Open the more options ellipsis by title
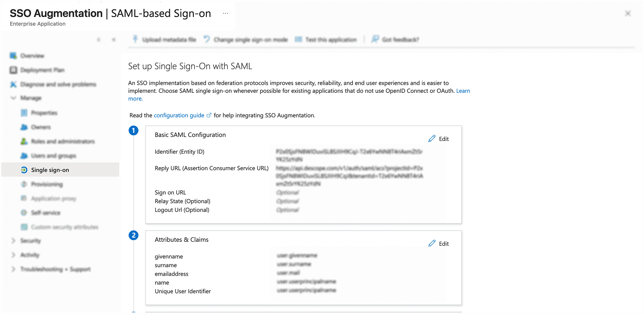This screenshot has height=314, width=644. click(x=226, y=13)
